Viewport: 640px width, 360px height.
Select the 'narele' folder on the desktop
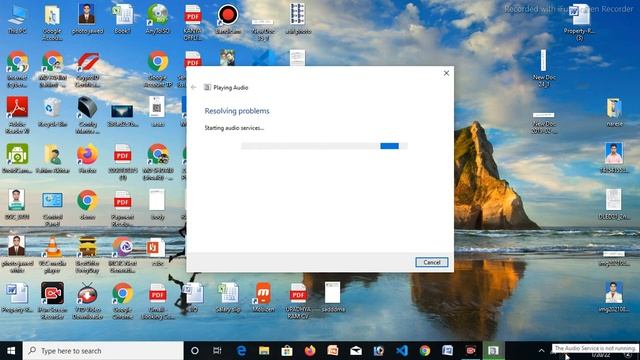[x=614, y=112]
